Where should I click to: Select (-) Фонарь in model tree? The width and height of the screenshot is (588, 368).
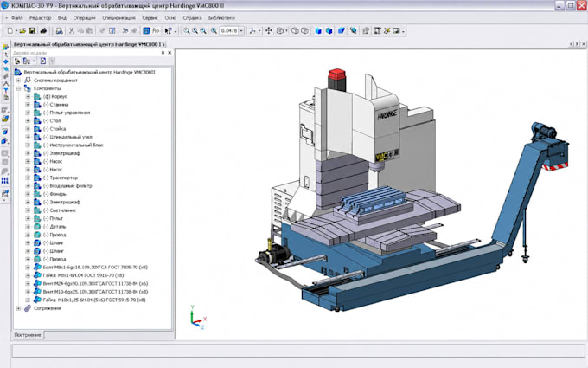pos(54,194)
